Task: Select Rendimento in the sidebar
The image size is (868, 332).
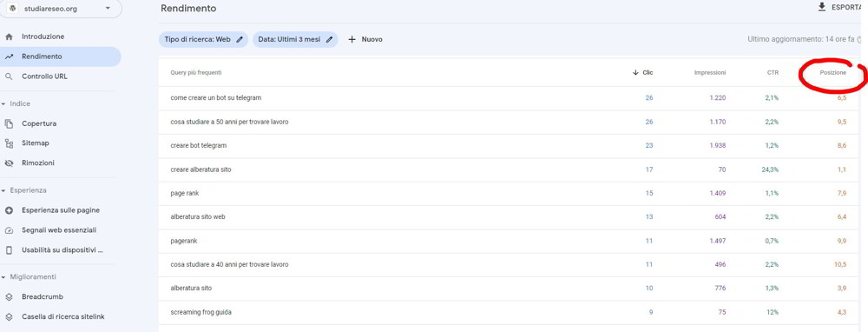Action: (60, 56)
